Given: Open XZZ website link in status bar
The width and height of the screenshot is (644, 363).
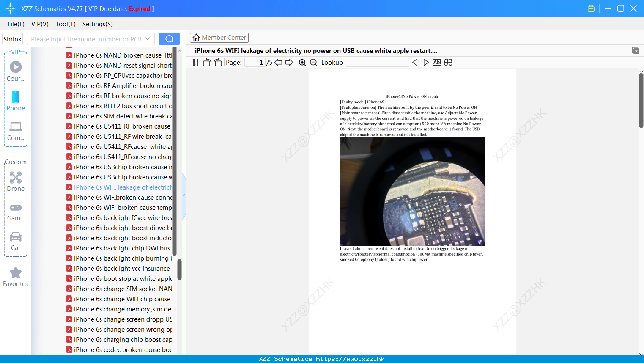Looking at the screenshot, I should (350, 359).
